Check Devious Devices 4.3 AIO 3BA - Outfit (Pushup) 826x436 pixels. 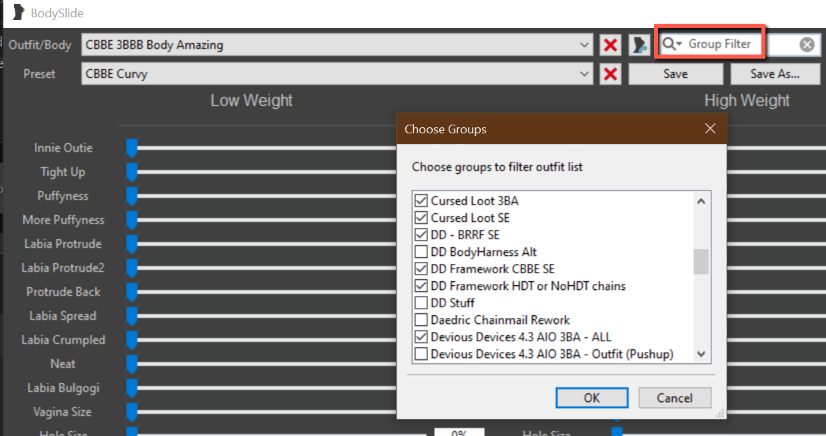tap(421, 354)
